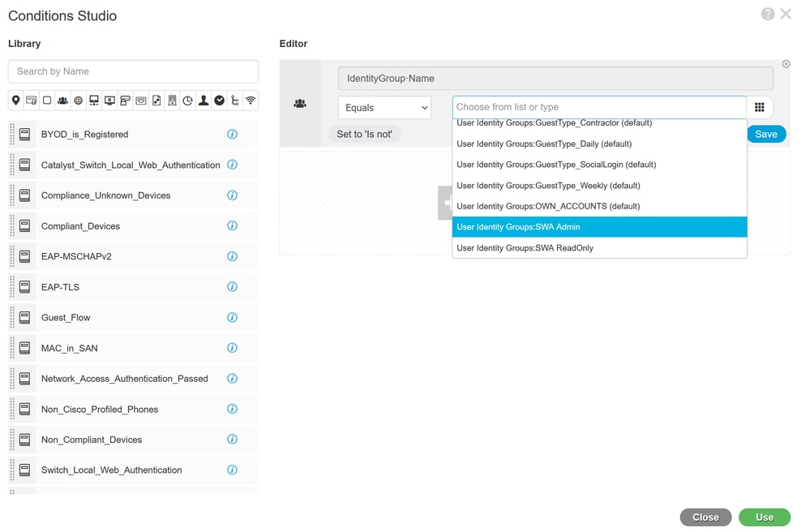
Task: Show info for Switch_Local_Web_Authentication
Action: click(233, 470)
